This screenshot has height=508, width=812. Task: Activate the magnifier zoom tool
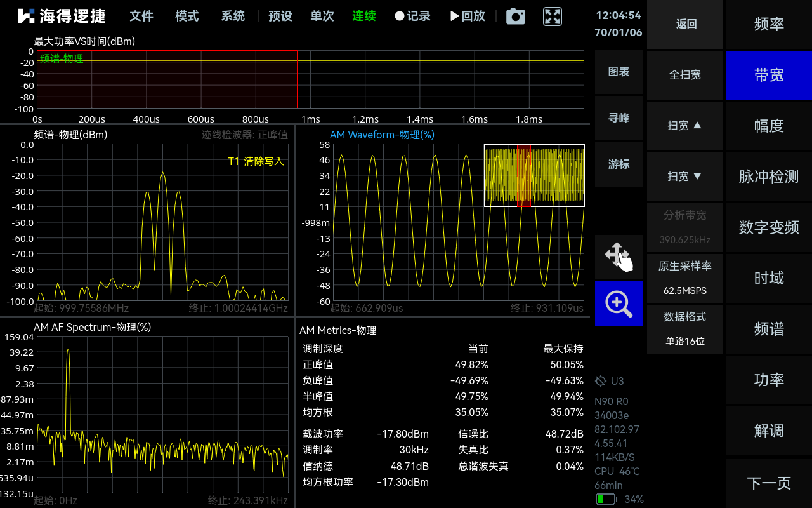pos(619,304)
